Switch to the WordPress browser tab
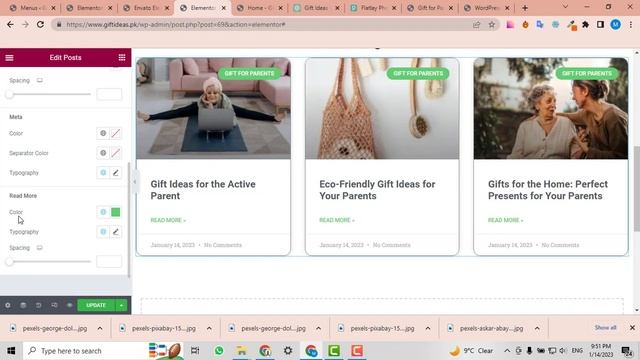640x360 pixels. 487,8
